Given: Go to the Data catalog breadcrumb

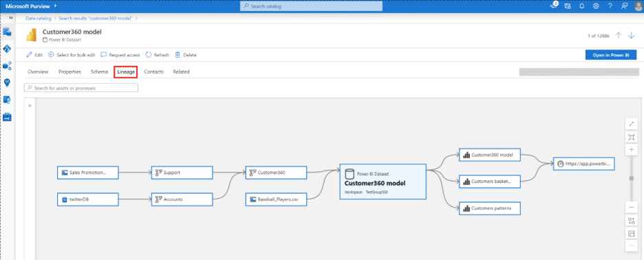Looking at the screenshot, I should pyautogui.click(x=39, y=18).
